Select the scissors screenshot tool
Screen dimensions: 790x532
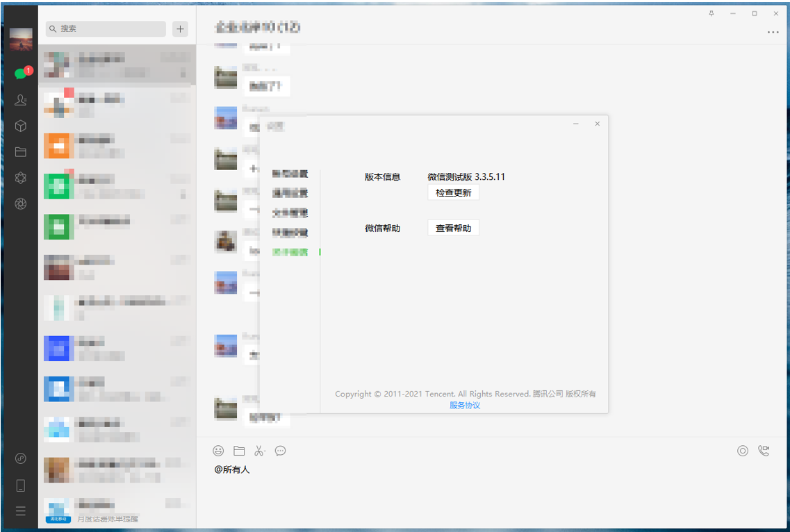259,451
